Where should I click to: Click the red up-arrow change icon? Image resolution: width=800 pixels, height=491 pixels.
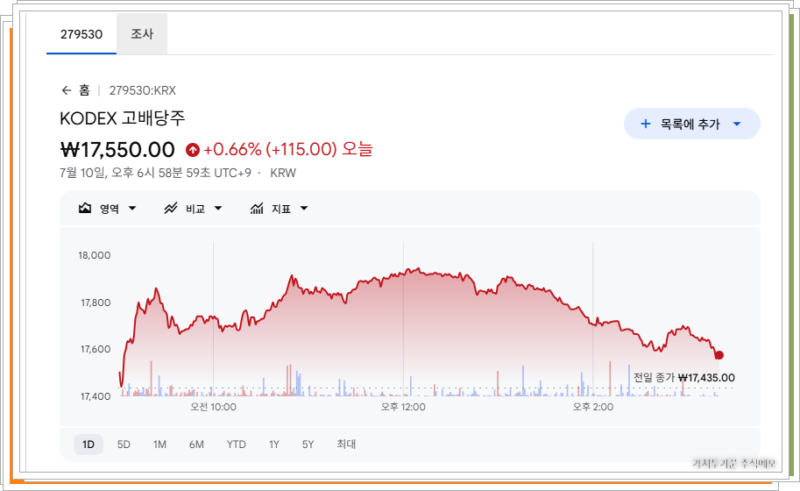click(192, 150)
